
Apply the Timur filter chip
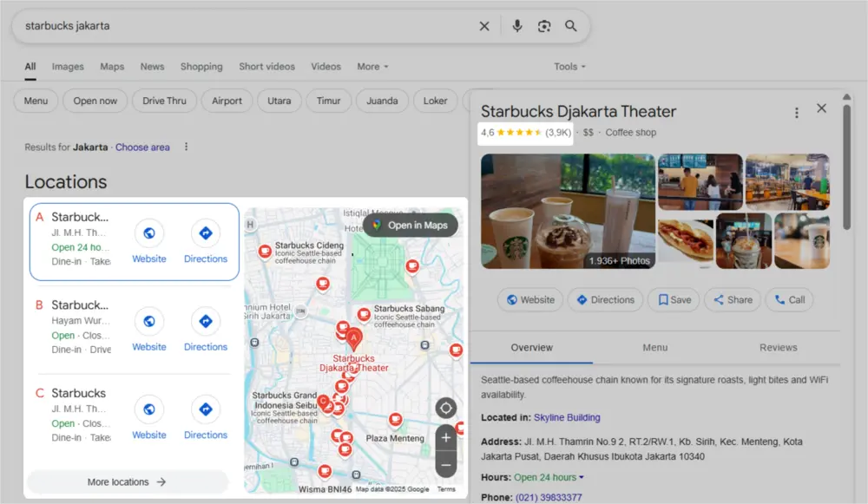tap(328, 101)
